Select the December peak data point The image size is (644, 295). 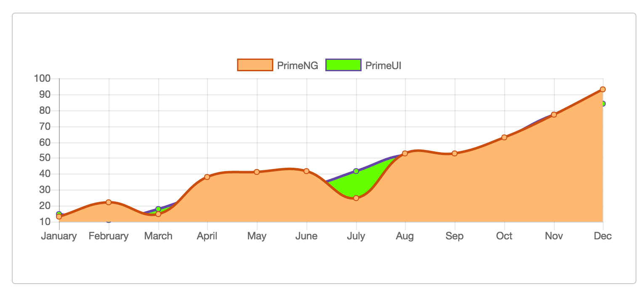pyautogui.click(x=603, y=89)
